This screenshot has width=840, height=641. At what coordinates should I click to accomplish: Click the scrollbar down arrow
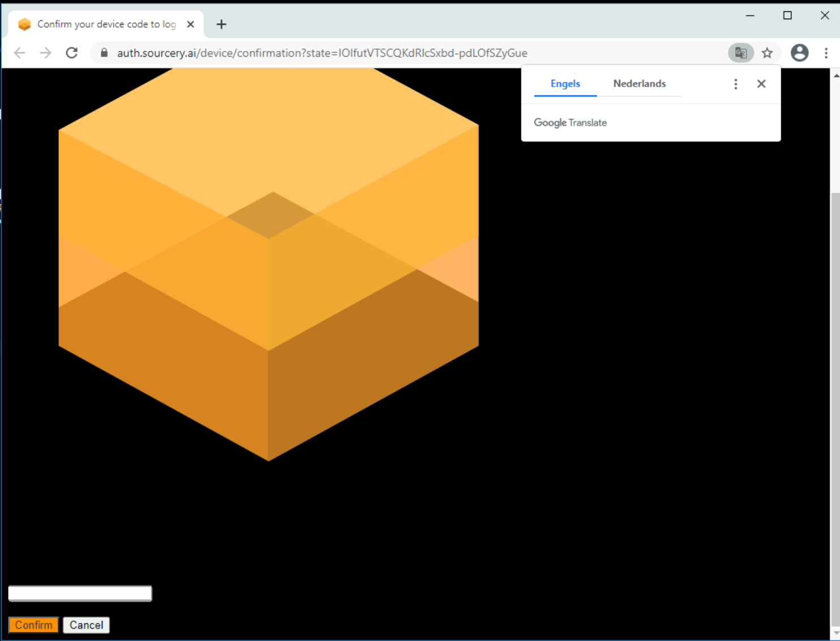835,633
